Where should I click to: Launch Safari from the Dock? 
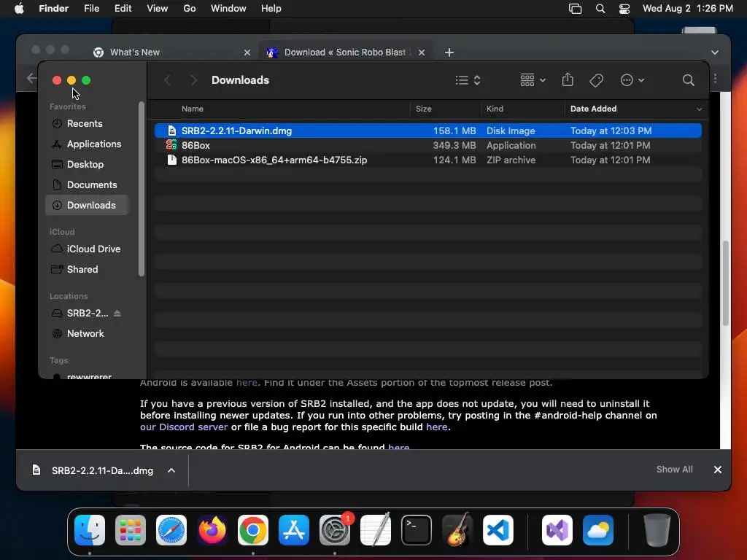click(171, 530)
